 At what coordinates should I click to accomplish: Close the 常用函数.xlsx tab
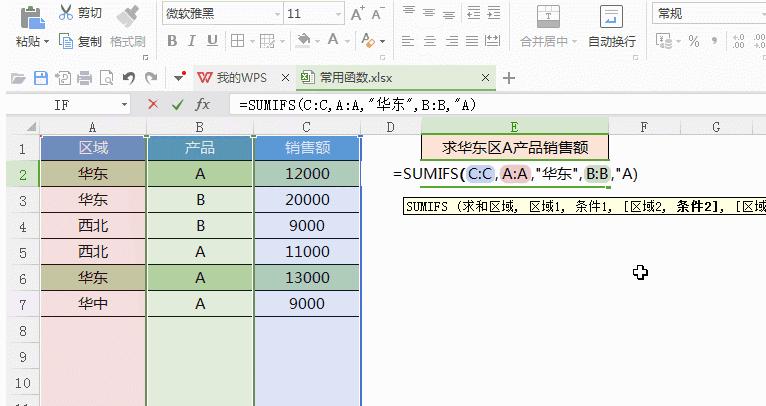[485, 78]
